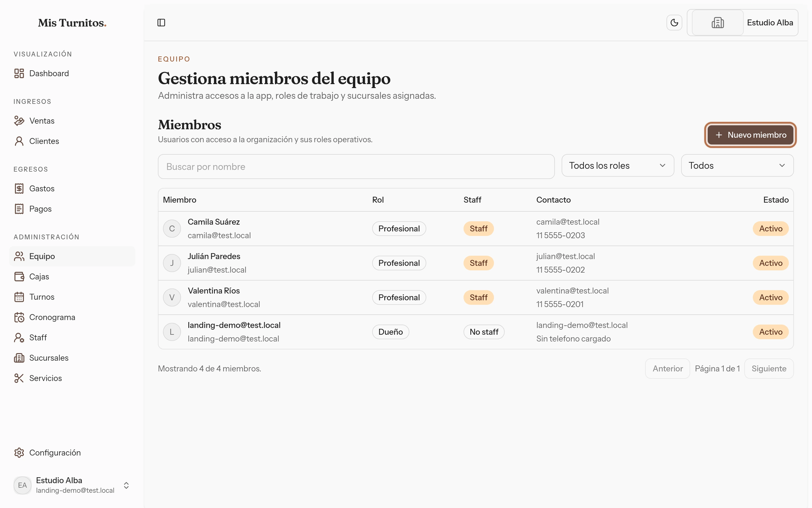Navigate to Staff in sidebar
812x508 pixels.
click(x=72, y=337)
